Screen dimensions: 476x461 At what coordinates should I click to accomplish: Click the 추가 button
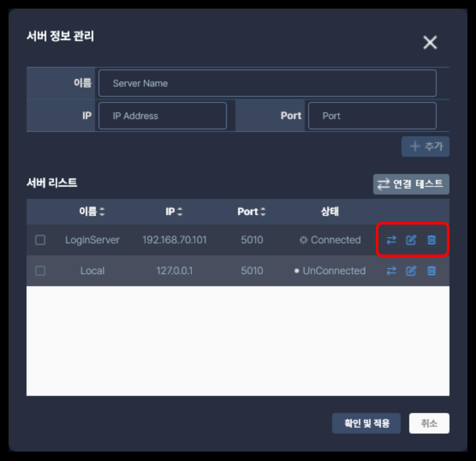[x=425, y=147]
